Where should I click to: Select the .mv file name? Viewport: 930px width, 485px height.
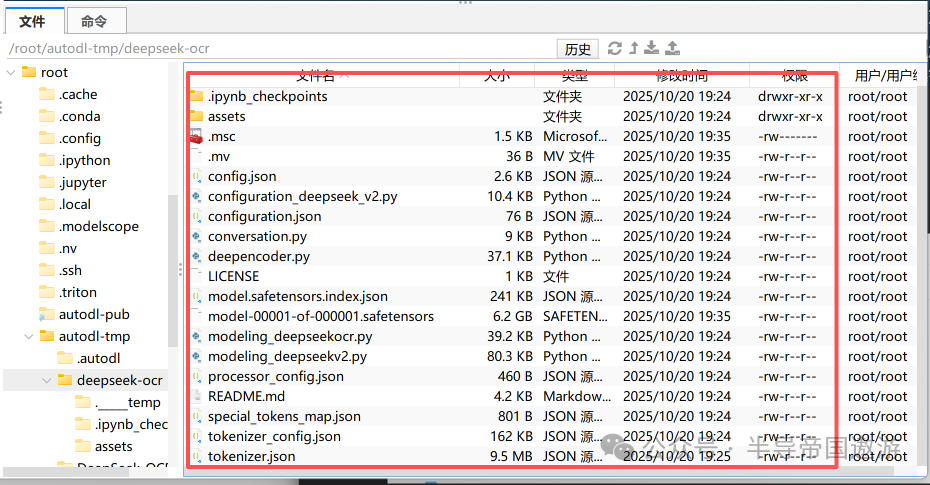tap(219, 157)
